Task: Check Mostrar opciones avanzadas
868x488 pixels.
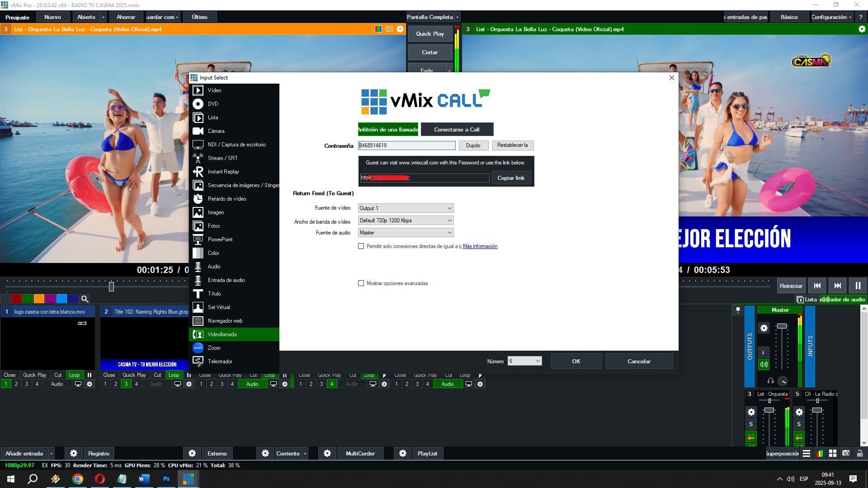Action: click(361, 283)
